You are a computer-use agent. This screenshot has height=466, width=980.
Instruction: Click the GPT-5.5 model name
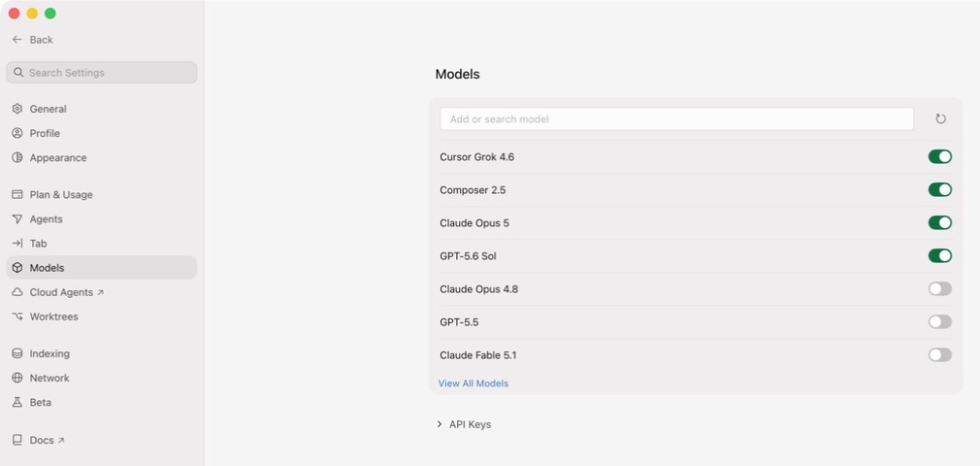pos(459,322)
